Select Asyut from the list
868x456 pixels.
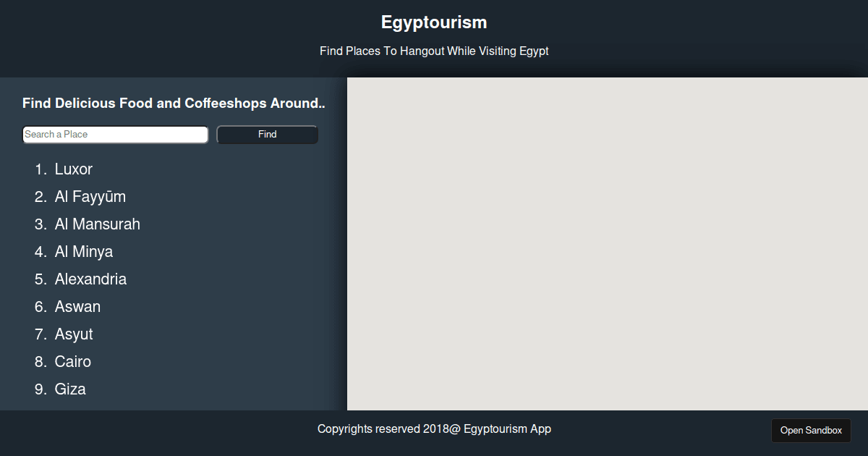74,334
